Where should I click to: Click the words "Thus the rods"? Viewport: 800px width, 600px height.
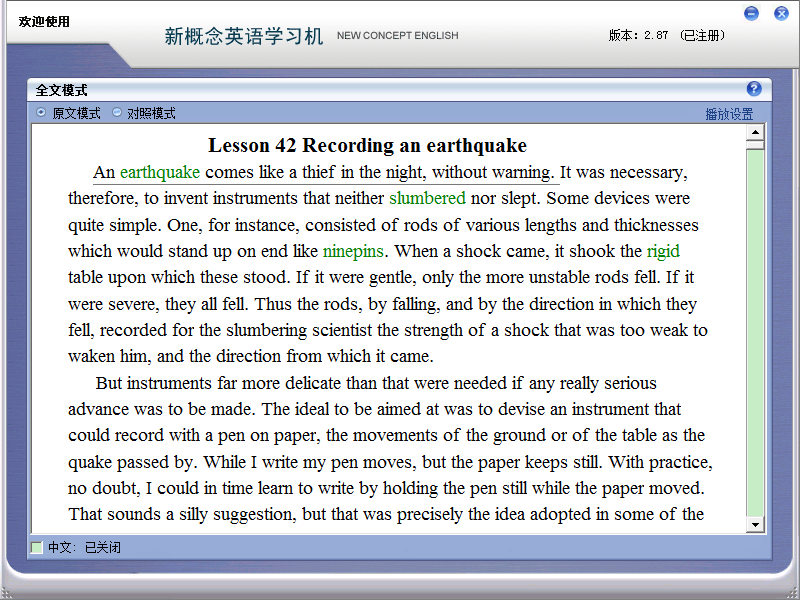point(308,304)
